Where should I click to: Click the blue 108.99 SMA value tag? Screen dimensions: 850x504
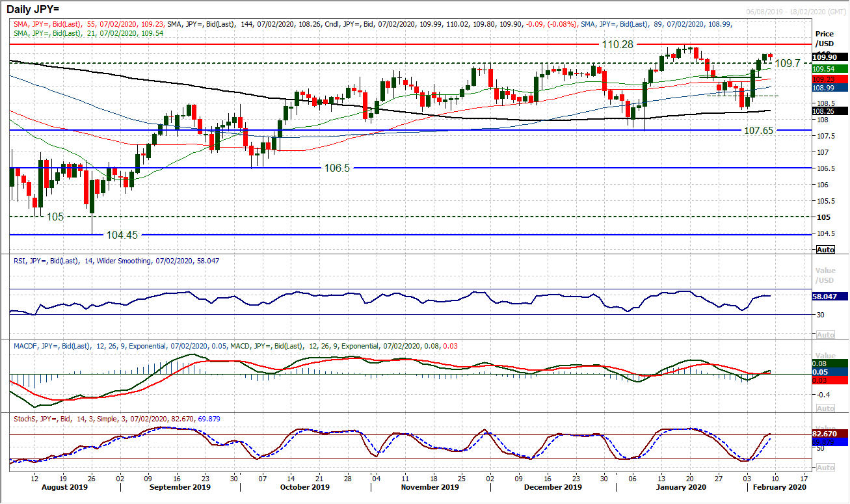point(830,87)
